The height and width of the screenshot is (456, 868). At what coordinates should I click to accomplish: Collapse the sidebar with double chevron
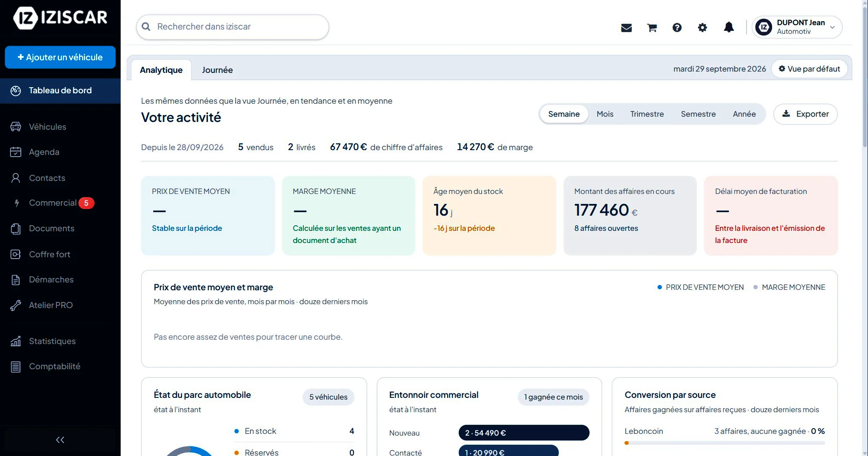coord(60,440)
